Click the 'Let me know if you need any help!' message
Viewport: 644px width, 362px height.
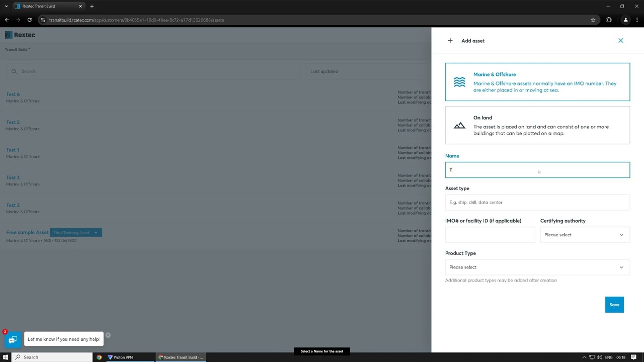click(x=64, y=339)
